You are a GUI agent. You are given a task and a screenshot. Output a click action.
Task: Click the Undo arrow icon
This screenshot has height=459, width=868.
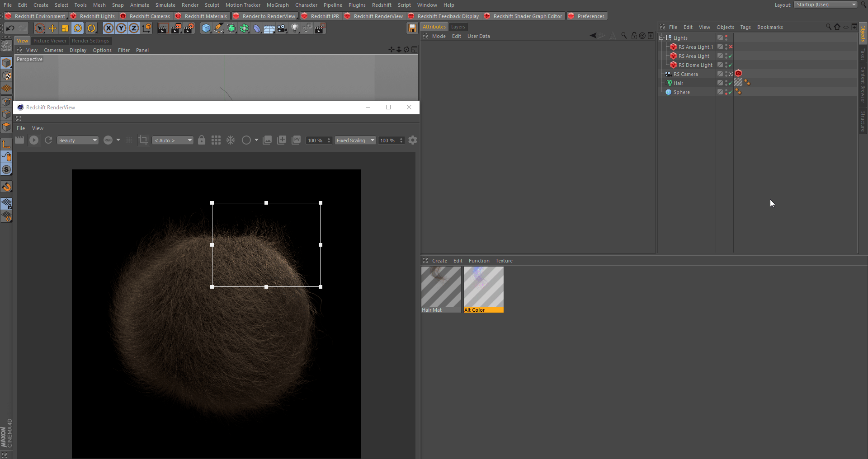[x=10, y=28]
